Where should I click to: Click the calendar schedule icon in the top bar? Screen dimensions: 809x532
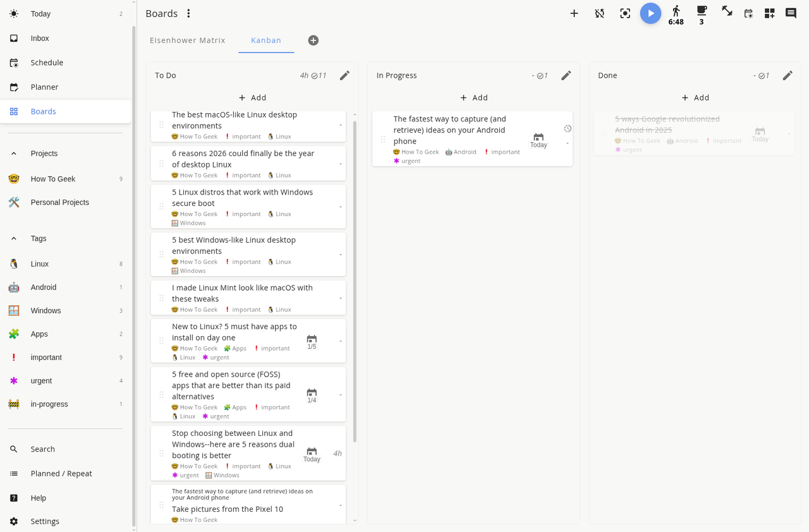[x=748, y=13]
